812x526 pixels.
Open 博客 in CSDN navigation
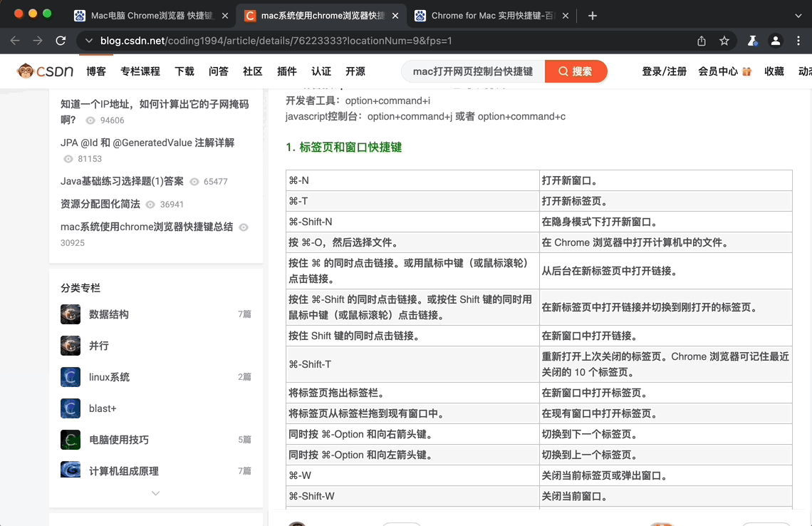tap(96, 71)
